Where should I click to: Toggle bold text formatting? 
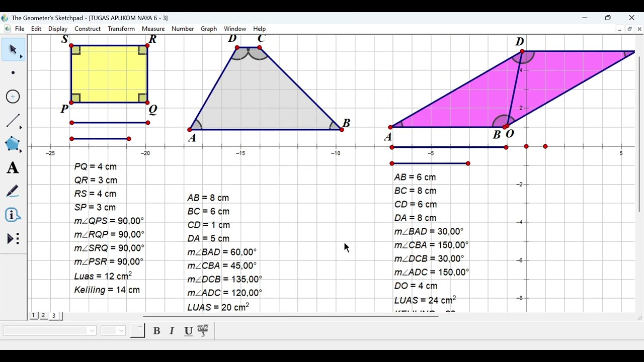(156, 331)
